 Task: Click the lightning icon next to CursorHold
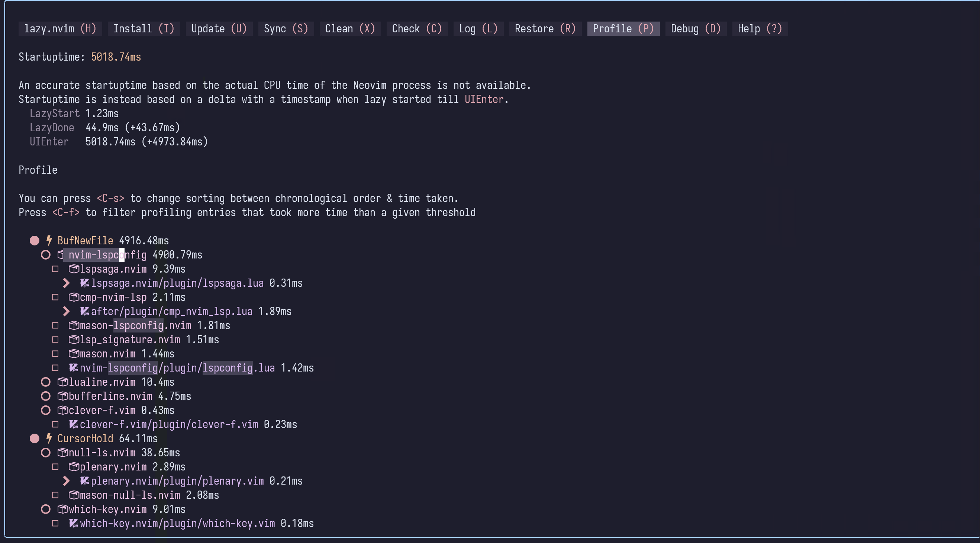coord(49,438)
